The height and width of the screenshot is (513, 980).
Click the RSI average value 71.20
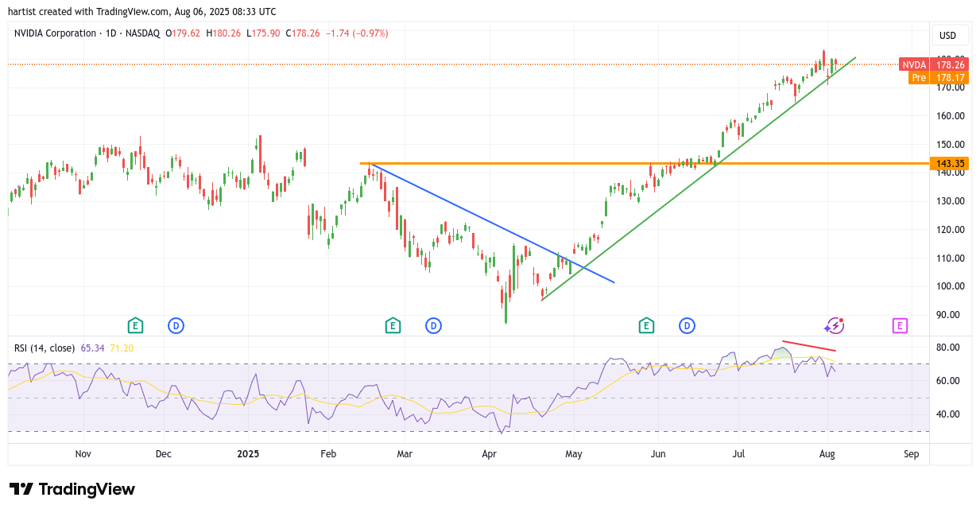[122, 348]
